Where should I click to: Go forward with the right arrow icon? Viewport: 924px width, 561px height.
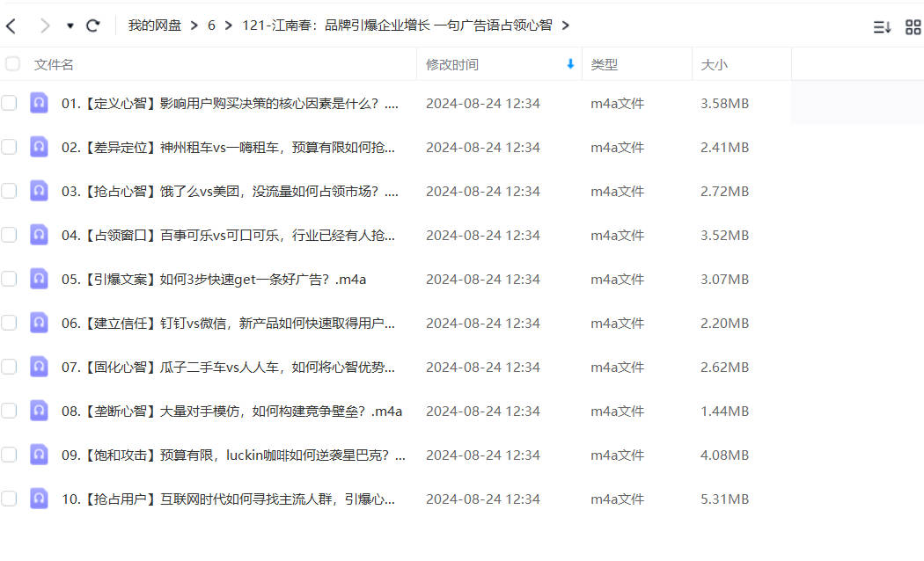click(x=45, y=25)
